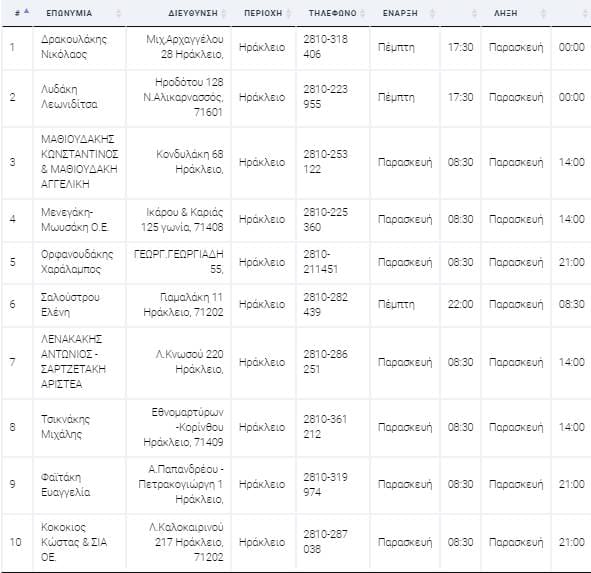Viewport: 591px width, 573px height.
Task: Click sort arrows beside ΕΠΩΝΥΜΙΑ header
Action: tap(118, 14)
